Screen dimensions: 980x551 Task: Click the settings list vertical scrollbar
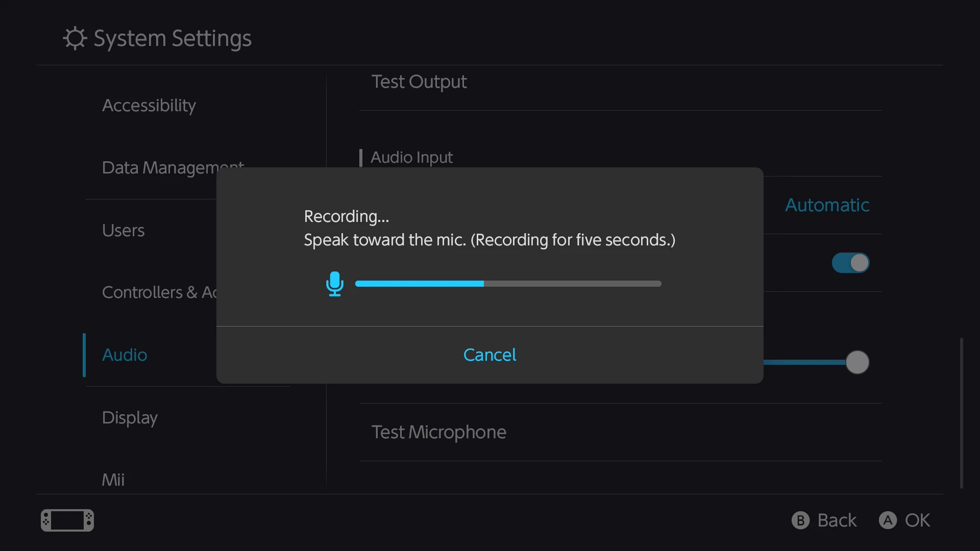(962, 413)
